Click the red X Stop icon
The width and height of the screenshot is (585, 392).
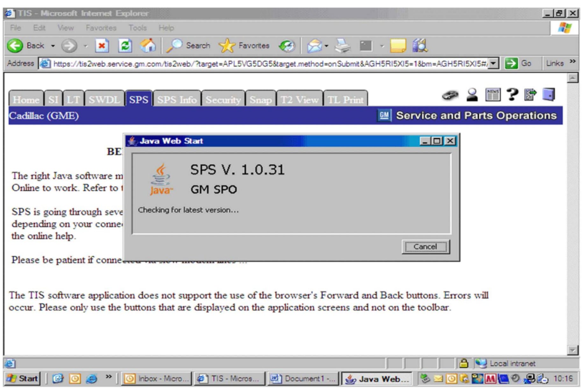pyautogui.click(x=102, y=46)
